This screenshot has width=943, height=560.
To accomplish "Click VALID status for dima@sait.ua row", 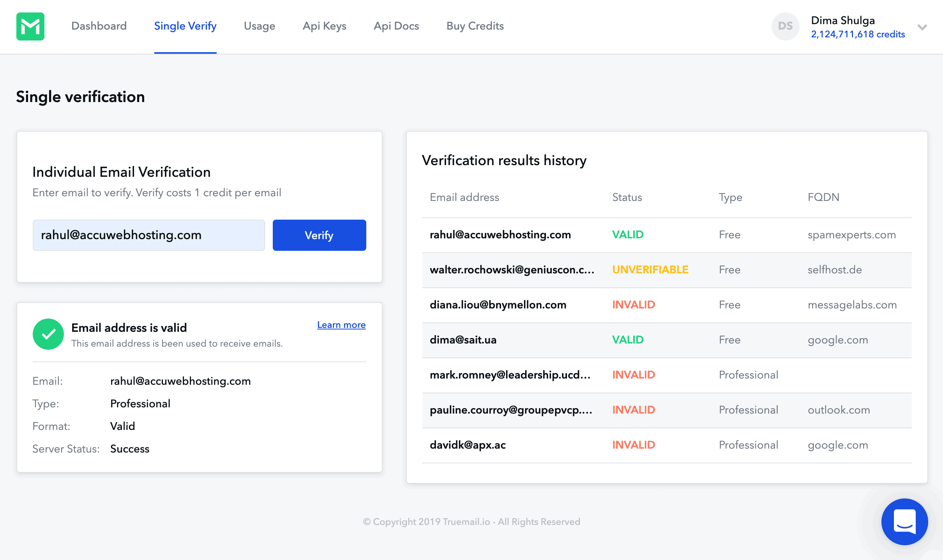I will pyautogui.click(x=628, y=340).
